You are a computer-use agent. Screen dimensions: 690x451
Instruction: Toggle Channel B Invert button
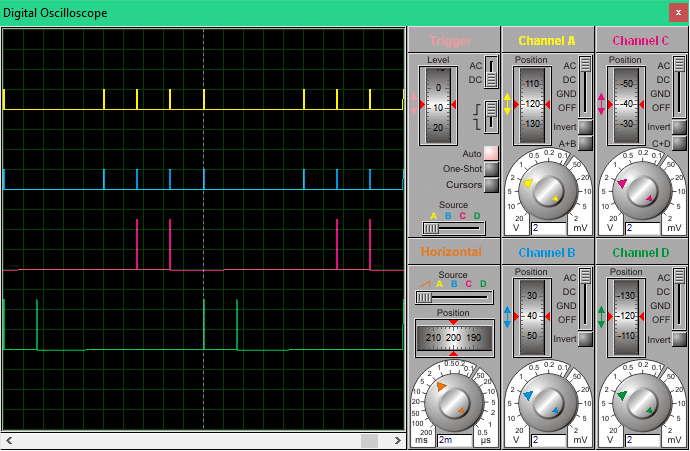click(585, 339)
